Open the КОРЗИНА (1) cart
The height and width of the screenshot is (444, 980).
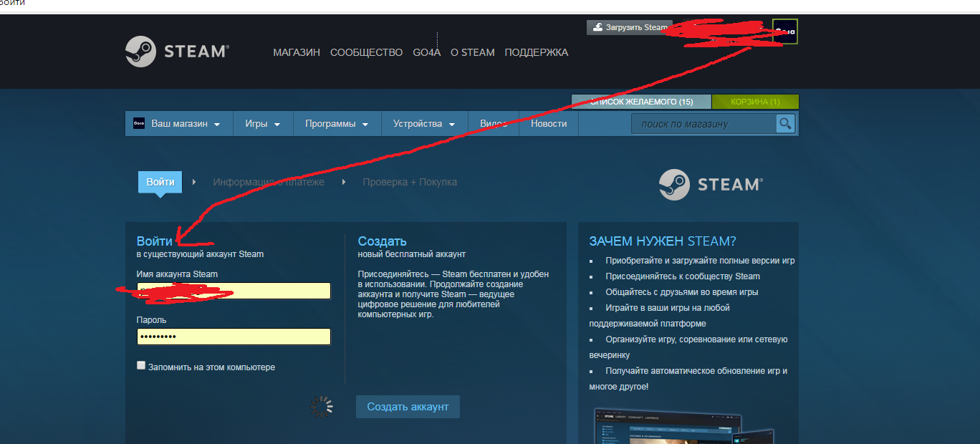pos(755,102)
